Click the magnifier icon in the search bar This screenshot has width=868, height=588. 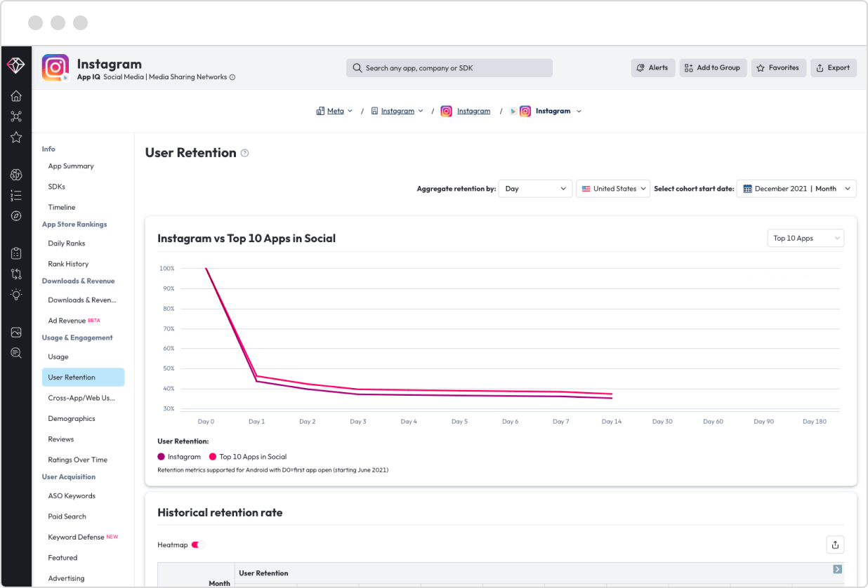point(357,68)
